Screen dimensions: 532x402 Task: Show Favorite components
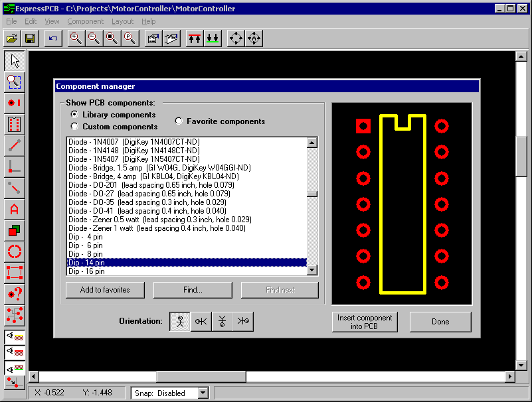[x=178, y=121]
